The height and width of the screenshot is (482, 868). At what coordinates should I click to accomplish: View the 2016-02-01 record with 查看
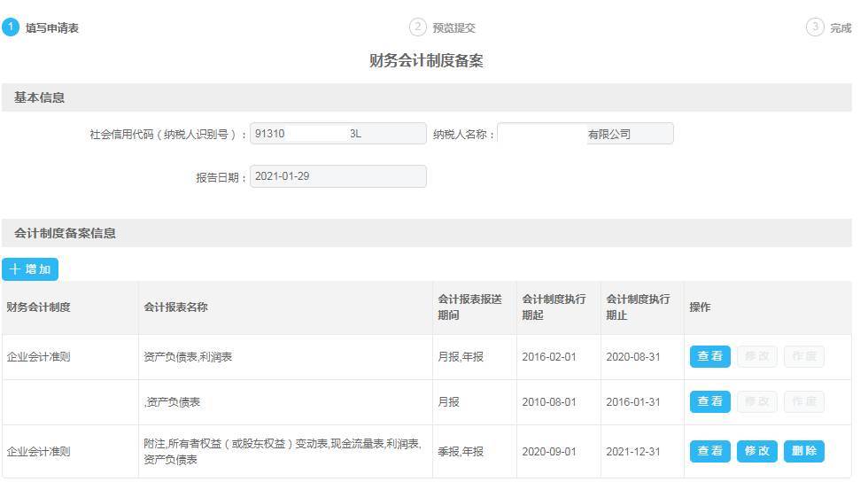click(710, 356)
